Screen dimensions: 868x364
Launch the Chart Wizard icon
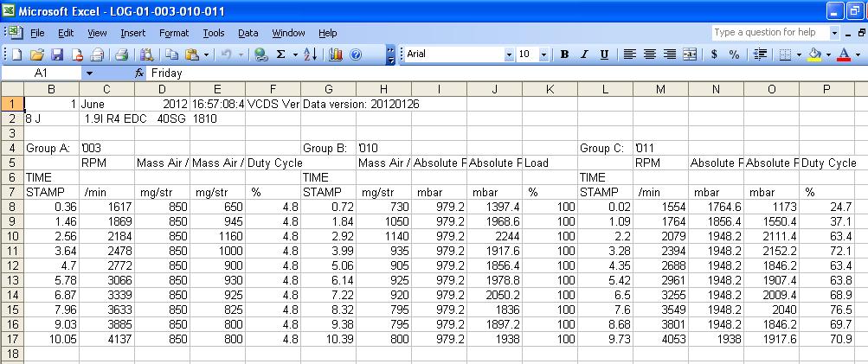pos(334,54)
